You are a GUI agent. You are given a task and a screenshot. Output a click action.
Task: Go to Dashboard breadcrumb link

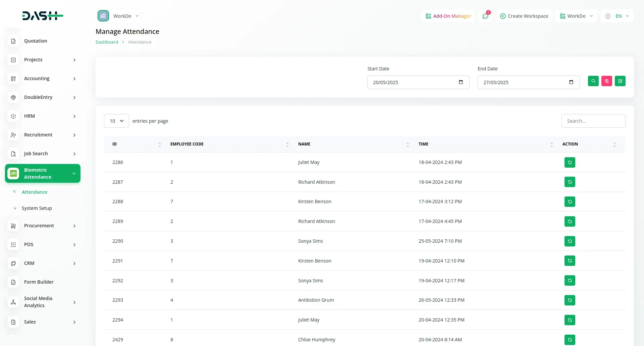[107, 42]
